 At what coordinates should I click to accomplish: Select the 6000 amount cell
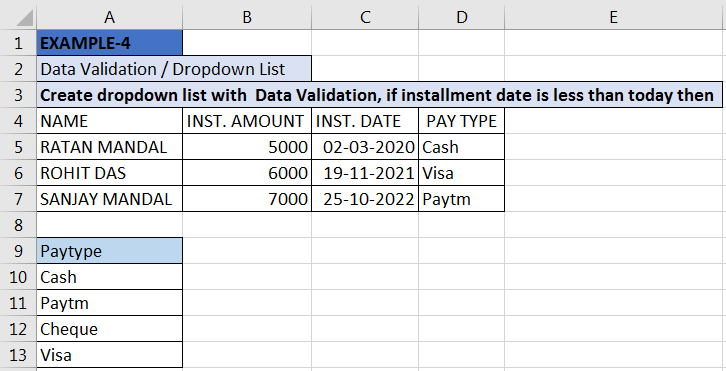click(x=247, y=173)
